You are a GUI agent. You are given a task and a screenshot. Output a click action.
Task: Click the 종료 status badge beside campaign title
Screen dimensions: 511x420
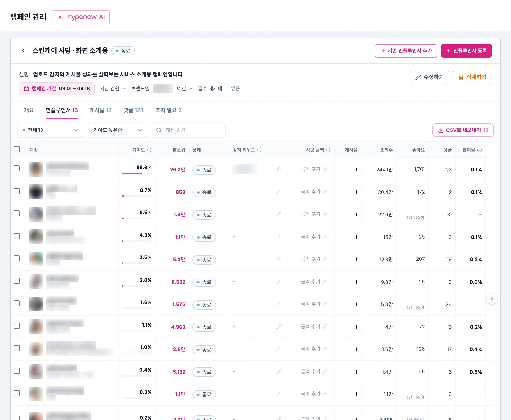pos(123,51)
